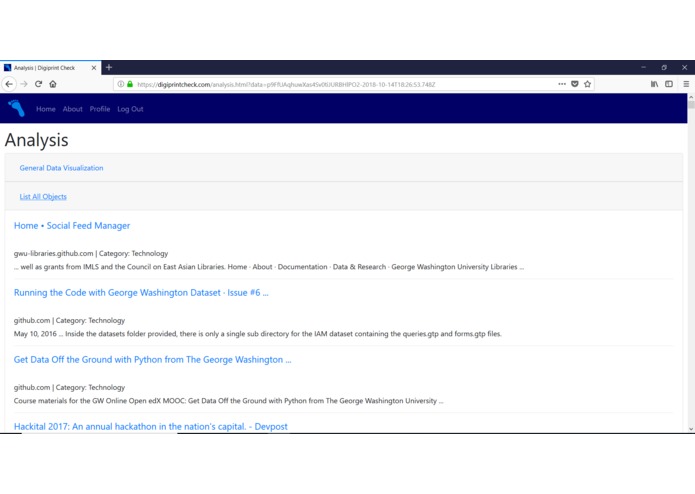Open the page actions three-dots menu
The width and height of the screenshot is (695, 494).
[562, 84]
